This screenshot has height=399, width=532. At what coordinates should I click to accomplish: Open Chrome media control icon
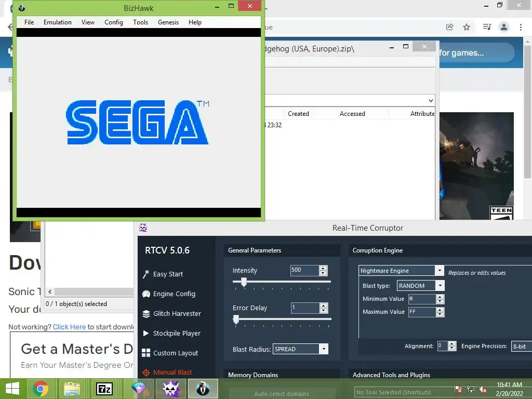(x=487, y=27)
